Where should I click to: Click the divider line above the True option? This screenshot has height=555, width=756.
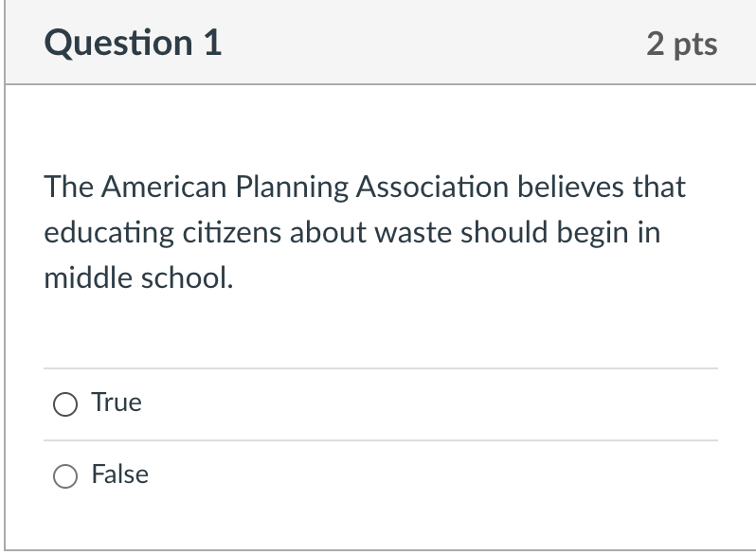[x=379, y=368]
